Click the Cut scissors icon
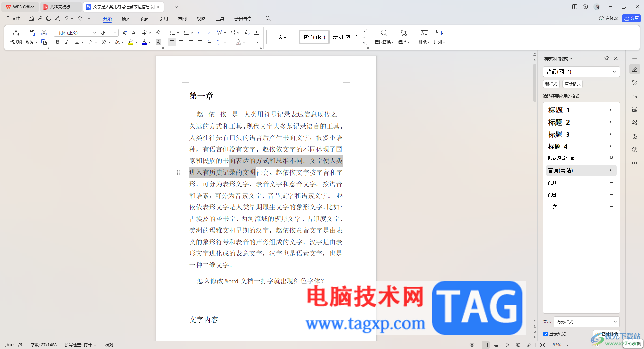This screenshot has height=349, width=644. pyautogui.click(x=44, y=33)
